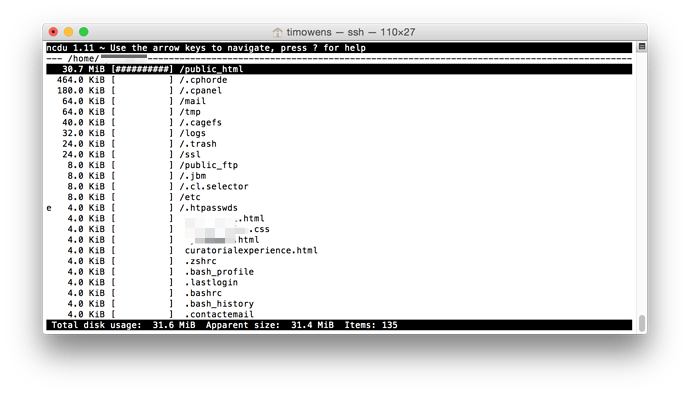
Task: Select the /logs directory row
Action: pyautogui.click(x=339, y=133)
